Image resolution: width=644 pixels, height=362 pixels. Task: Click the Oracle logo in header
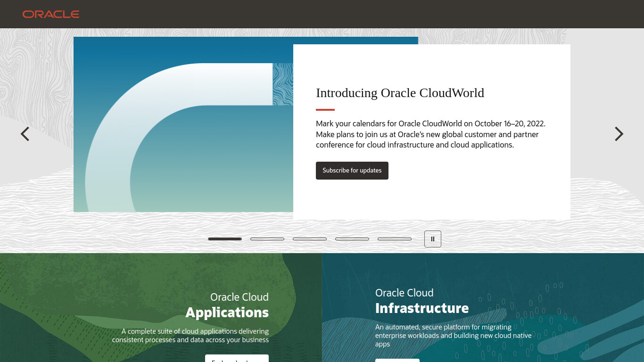[51, 14]
